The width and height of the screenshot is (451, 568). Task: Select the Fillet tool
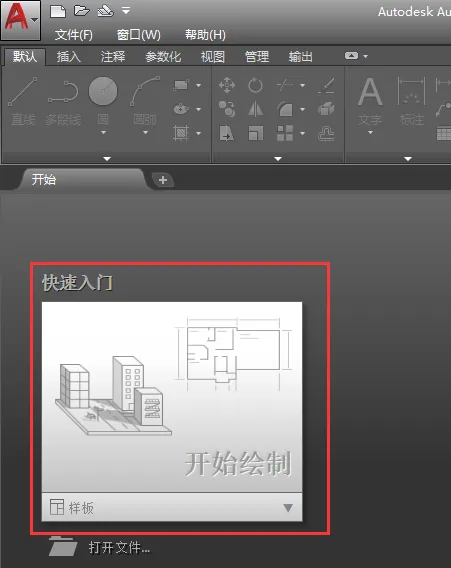pyautogui.click(x=285, y=109)
